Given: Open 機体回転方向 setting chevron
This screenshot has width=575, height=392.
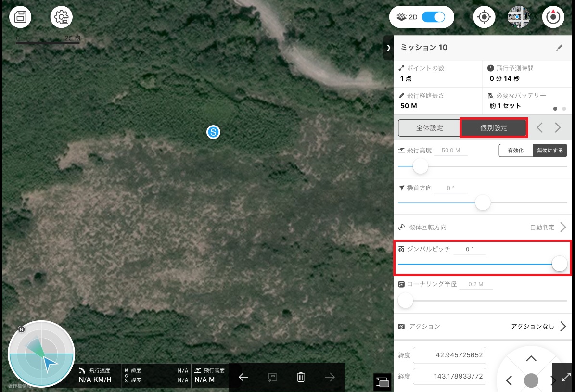Looking at the screenshot, I should (563, 227).
